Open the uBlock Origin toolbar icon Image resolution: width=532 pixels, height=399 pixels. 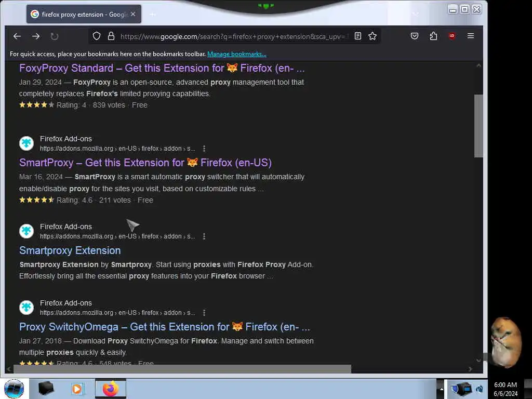(451, 36)
